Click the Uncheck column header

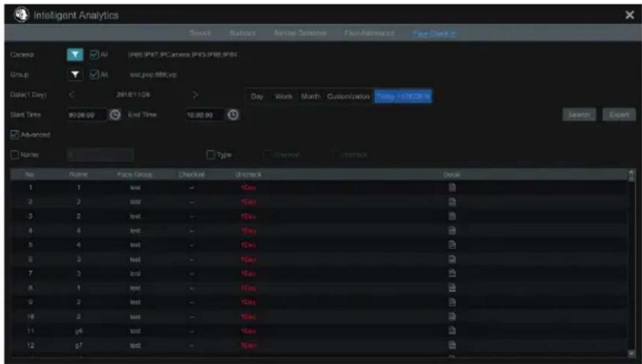pos(248,174)
